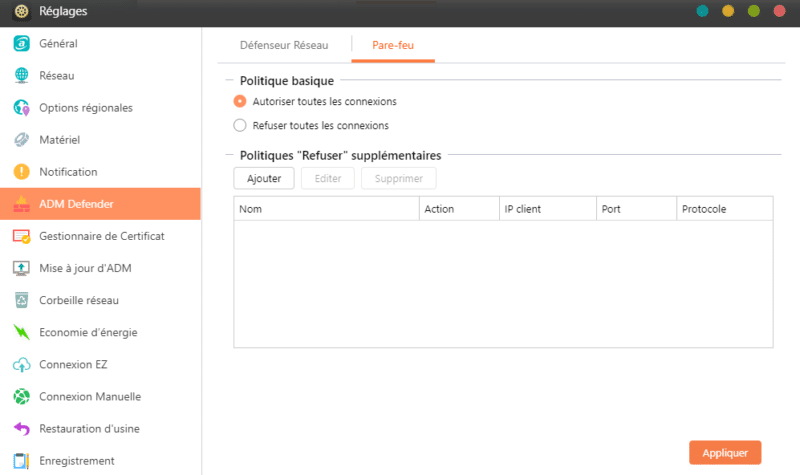Open the Général settings icon
800x475 pixels.
(x=21, y=44)
